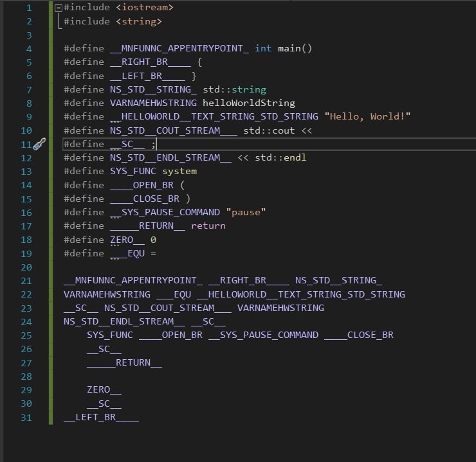The height and width of the screenshot is (462, 476).
Task: Click __LEFT_BR____ on line 31
Action: [x=101, y=418]
